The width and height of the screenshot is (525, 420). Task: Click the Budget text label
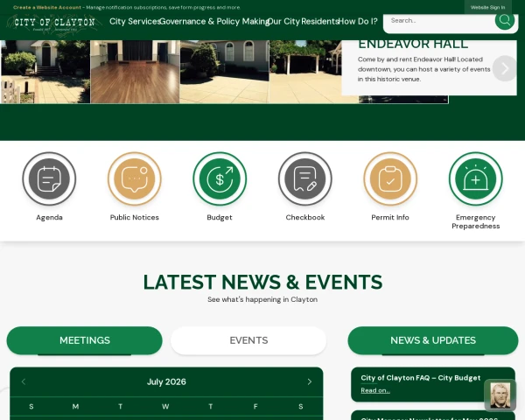coord(220,217)
